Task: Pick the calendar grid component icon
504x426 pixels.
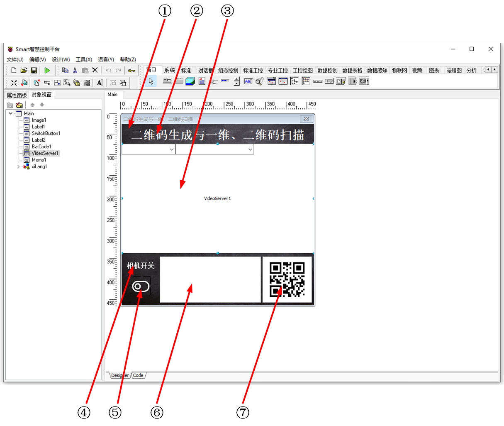Action: (x=283, y=81)
